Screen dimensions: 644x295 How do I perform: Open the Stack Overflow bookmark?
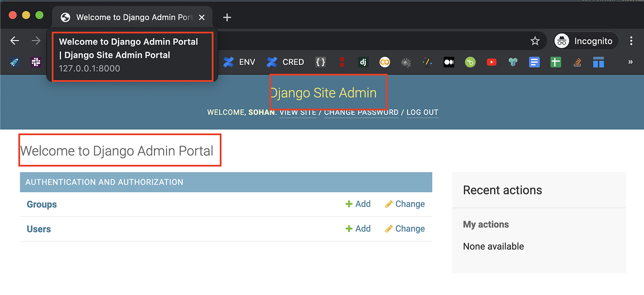577,62
